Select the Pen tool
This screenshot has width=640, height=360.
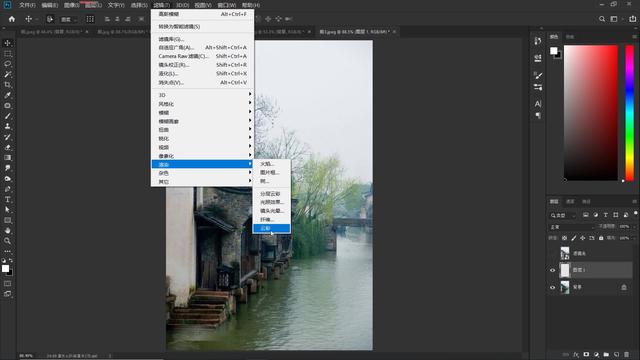click(x=7, y=189)
